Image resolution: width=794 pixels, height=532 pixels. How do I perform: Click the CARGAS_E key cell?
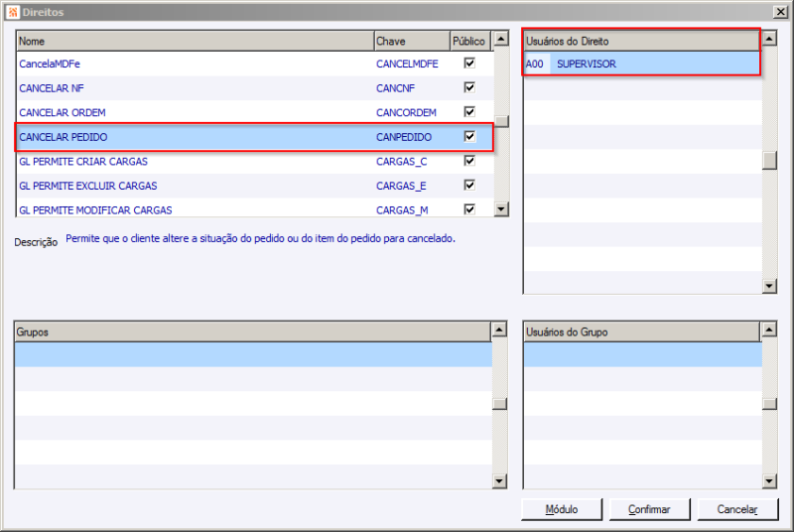point(401,186)
